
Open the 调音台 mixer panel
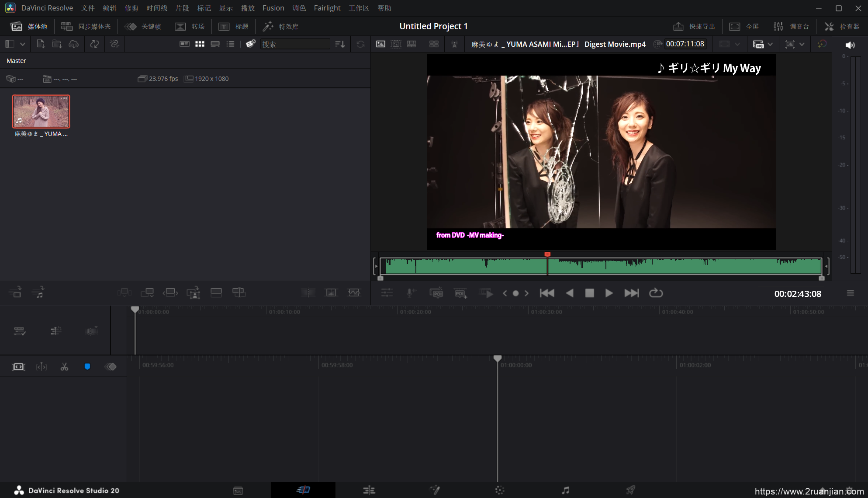(791, 27)
